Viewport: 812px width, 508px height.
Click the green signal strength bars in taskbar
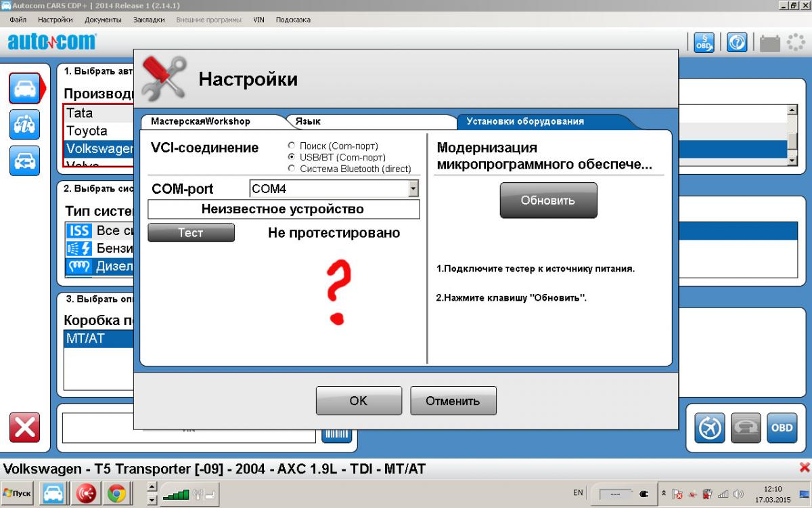coord(176,494)
